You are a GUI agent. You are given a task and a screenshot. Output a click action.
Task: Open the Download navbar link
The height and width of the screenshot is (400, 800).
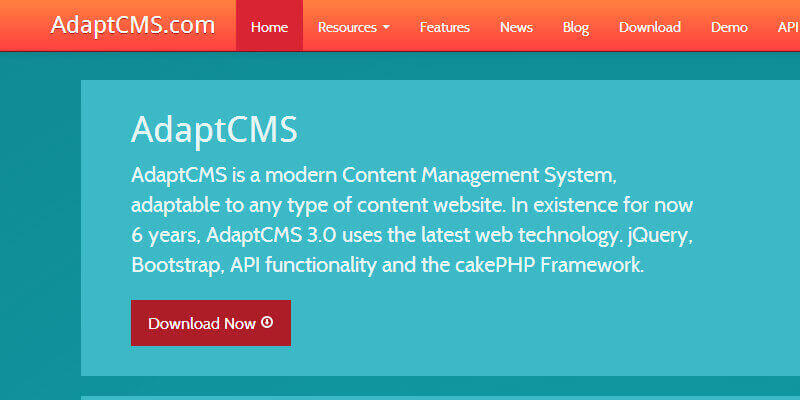650,27
